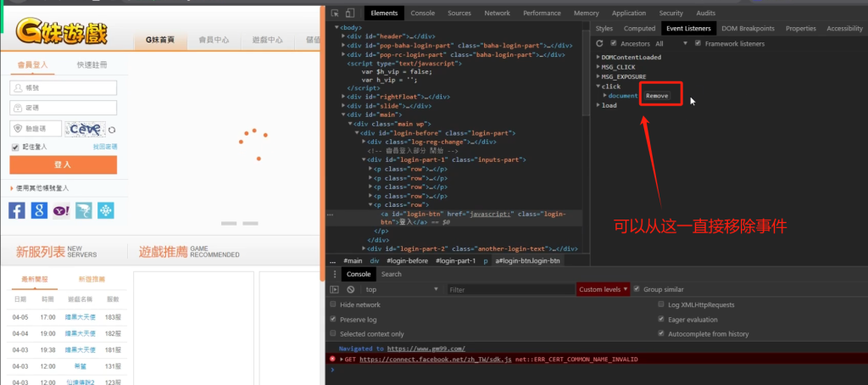This screenshot has width=868, height=385.
Task: Click the red error icon in console
Action: tap(332, 359)
